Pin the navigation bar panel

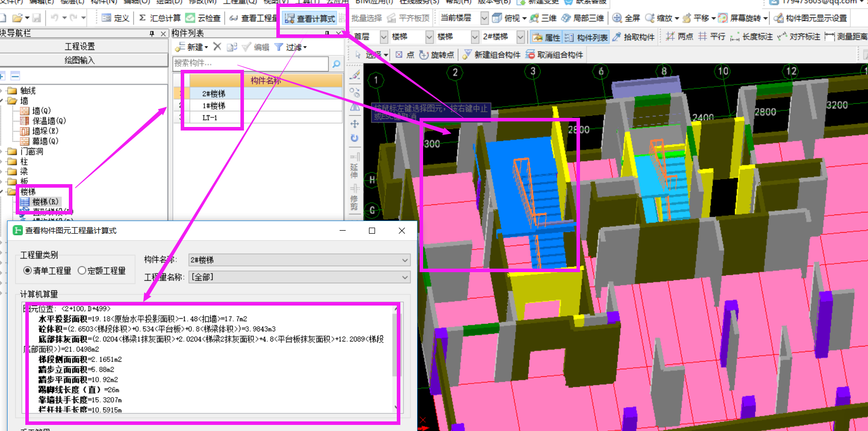coord(152,33)
